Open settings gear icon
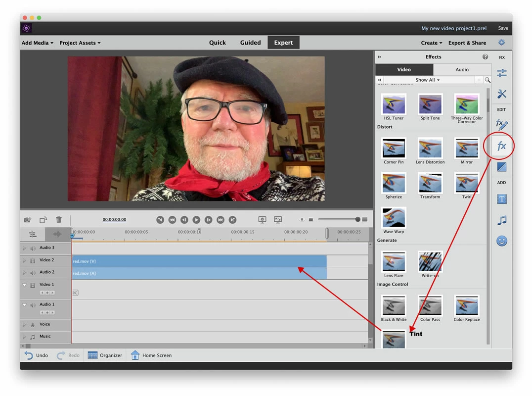 [x=501, y=43]
